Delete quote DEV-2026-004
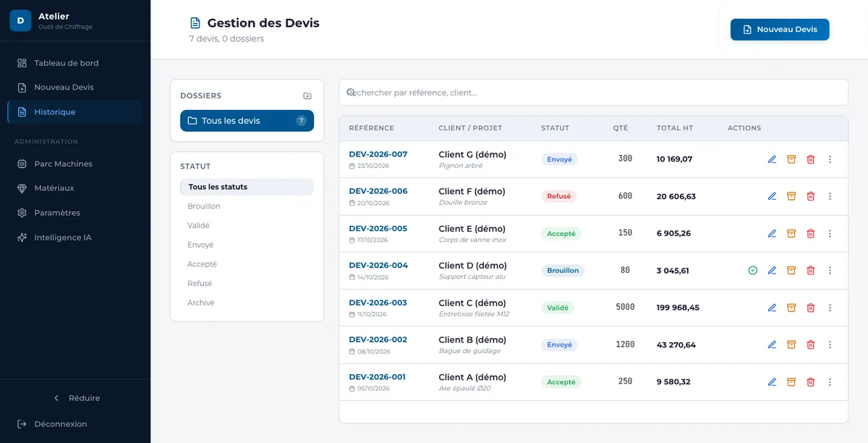The image size is (868, 443). [x=810, y=270]
